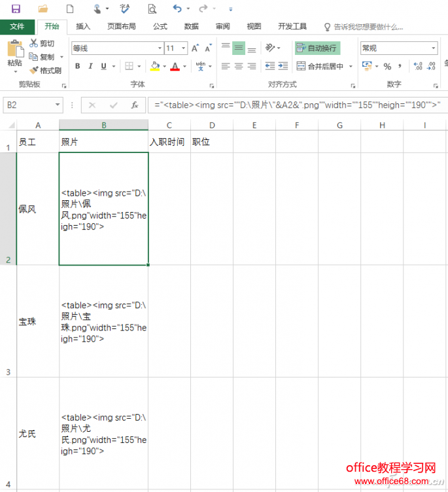Expand the Name Box dropdown arrow
The image size is (448, 492).
point(58,105)
